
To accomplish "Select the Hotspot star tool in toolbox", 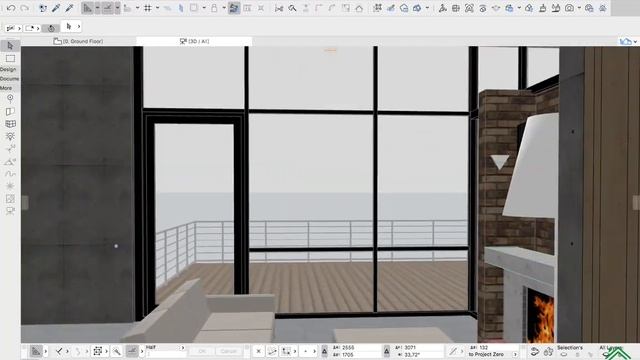I will pyautogui.click(x=10, y=186).
